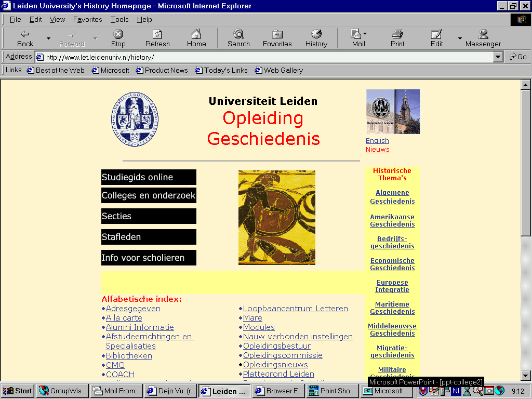
Task: Click inside the Address URL field
Action: click(x=264, y=57)
